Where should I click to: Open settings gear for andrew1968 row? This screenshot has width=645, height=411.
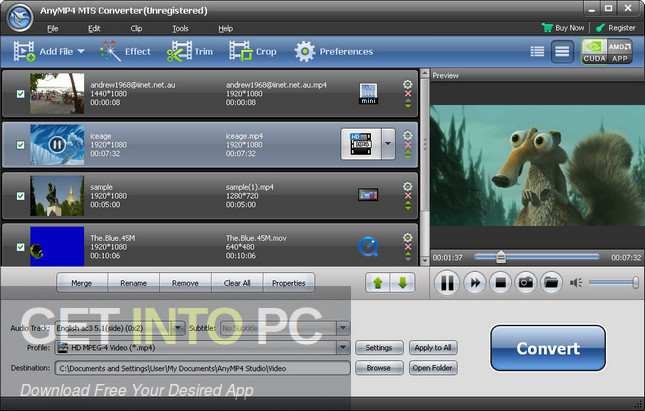[407, 84]
